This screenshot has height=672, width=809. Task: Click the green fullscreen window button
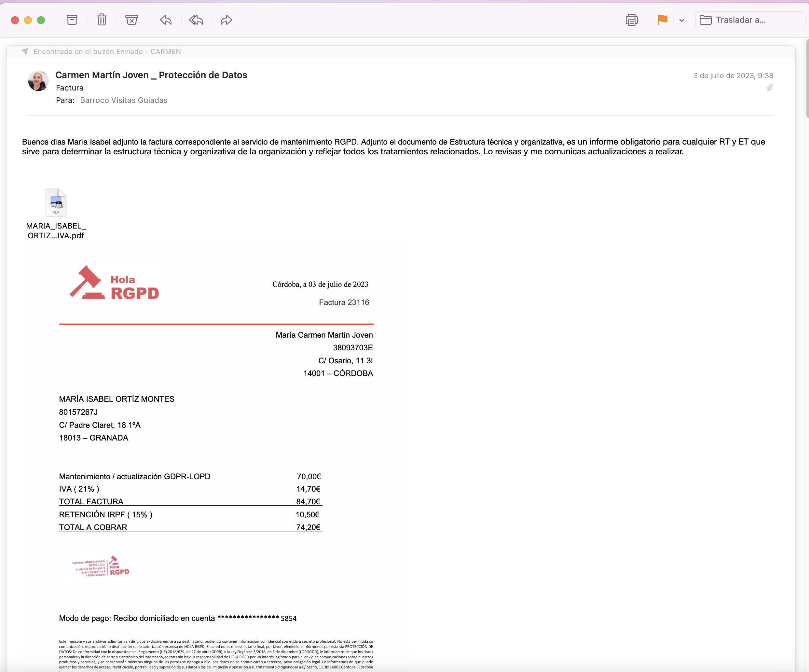tap(41, 21)
